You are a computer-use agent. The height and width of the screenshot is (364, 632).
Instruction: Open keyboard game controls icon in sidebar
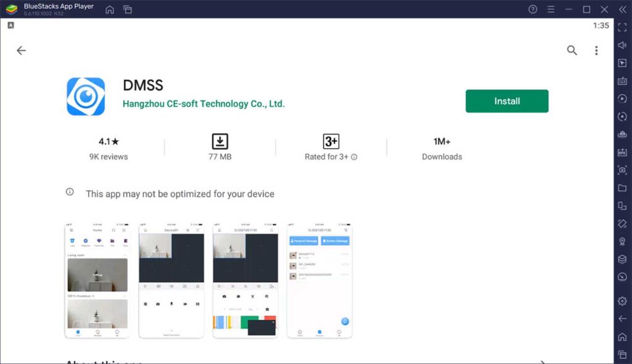coord(622,81)
